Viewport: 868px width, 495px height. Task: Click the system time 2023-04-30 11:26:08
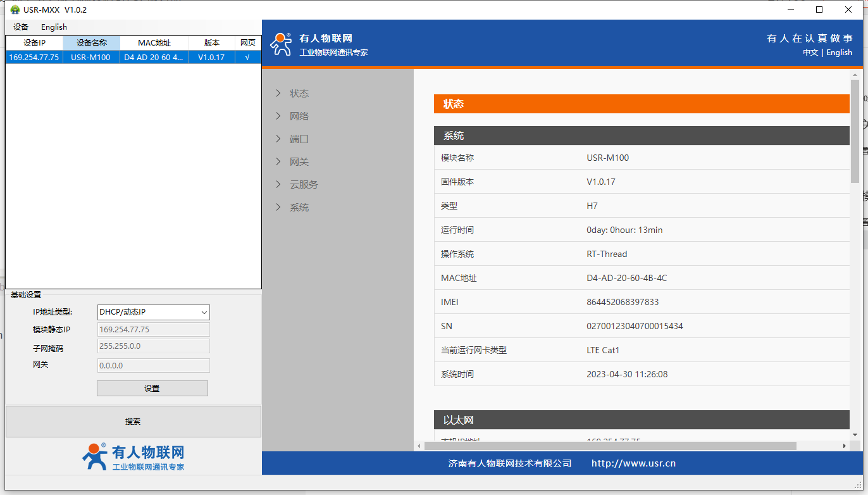coord(627,374)
